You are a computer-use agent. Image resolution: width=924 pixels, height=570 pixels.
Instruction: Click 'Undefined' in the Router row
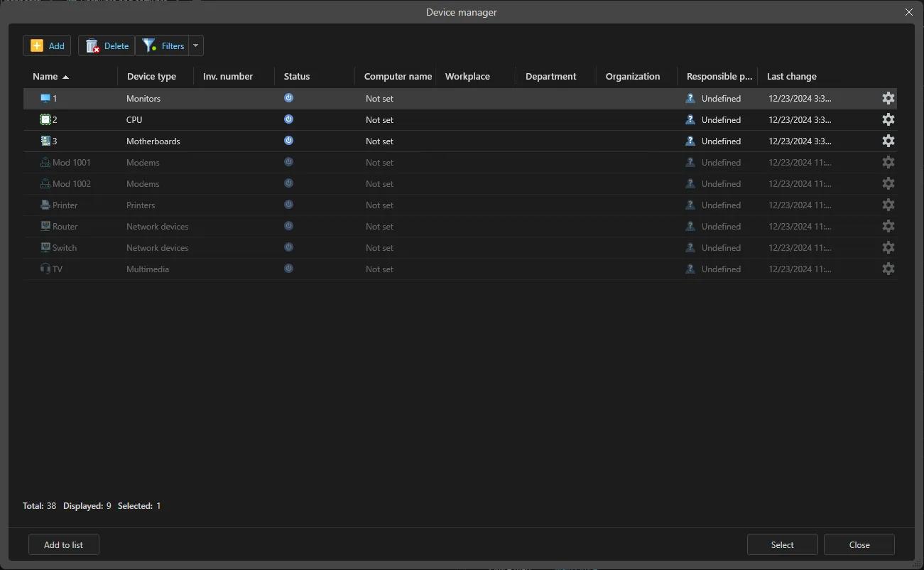(721, 226)
